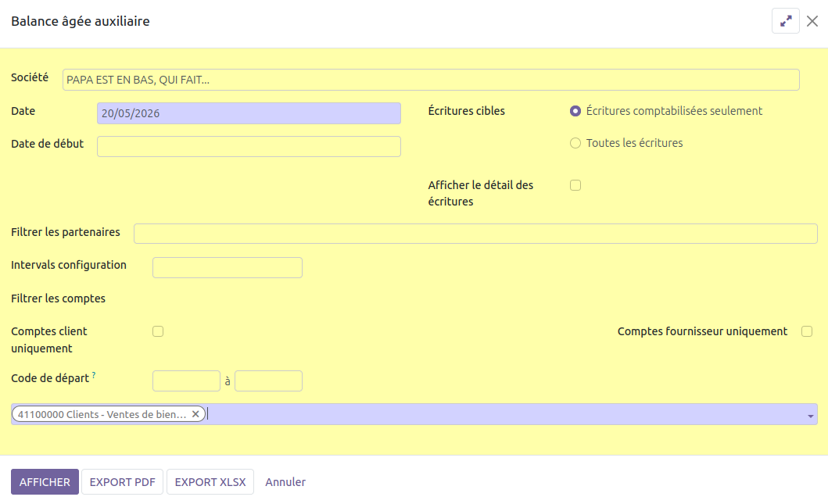This screenshot has width=828, height=504.
Task: Click the Comptes client uniquement label
Action: 49,340
